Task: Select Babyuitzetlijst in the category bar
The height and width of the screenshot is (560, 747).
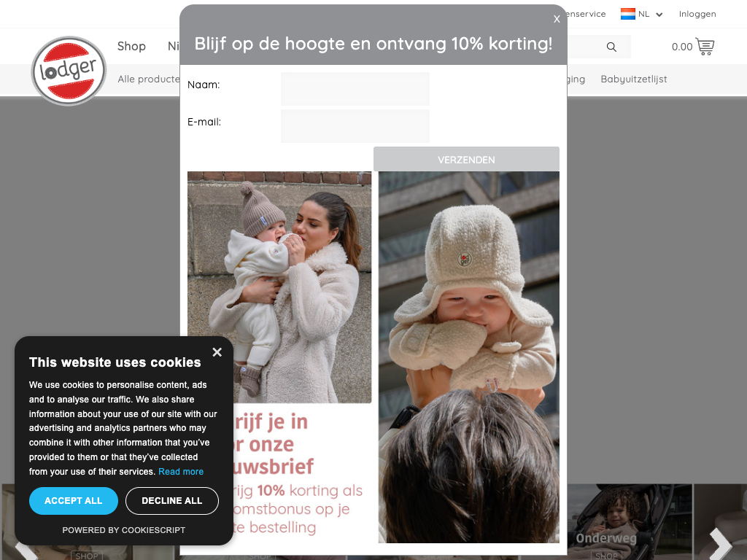Action: click(633, 79)
